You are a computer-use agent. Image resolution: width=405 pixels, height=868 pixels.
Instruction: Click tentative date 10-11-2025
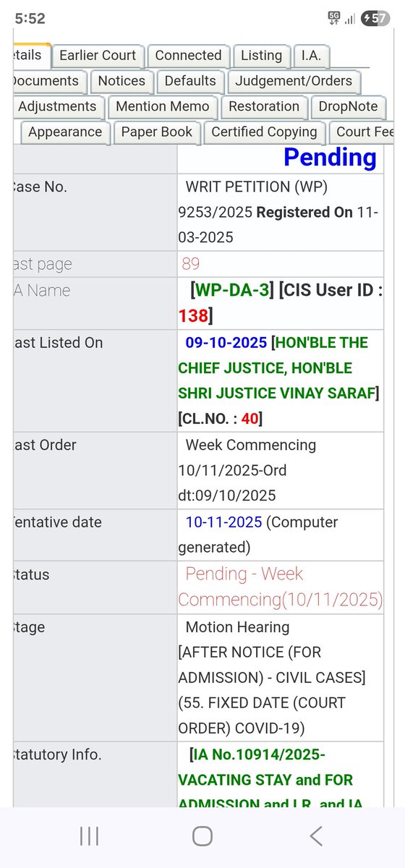(224, 522)
